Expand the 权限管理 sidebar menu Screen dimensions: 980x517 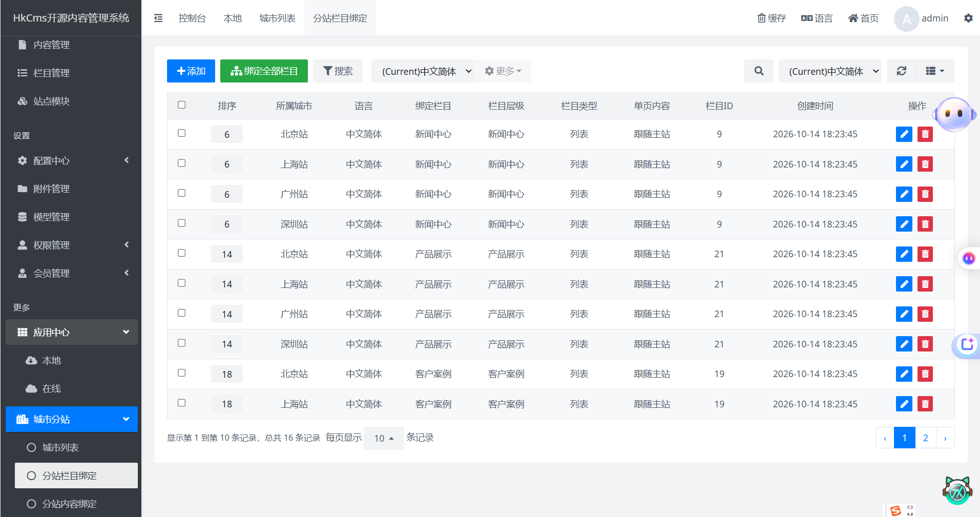point(72,245)
